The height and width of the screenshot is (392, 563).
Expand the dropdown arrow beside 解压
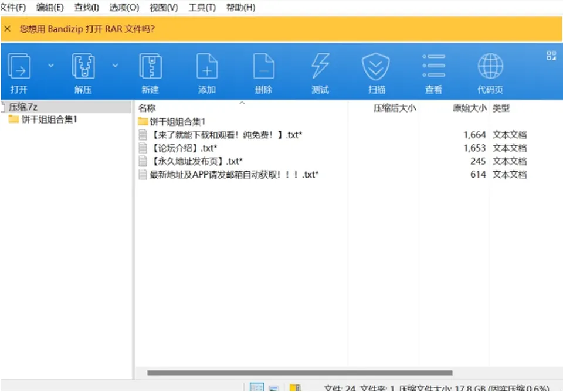coord(116,65)
